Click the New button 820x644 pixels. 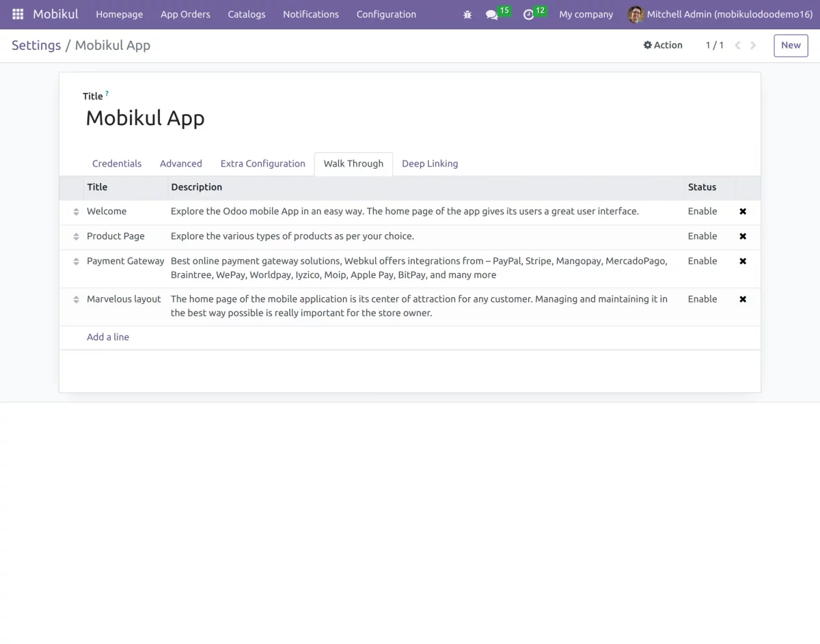coord(791,45)
